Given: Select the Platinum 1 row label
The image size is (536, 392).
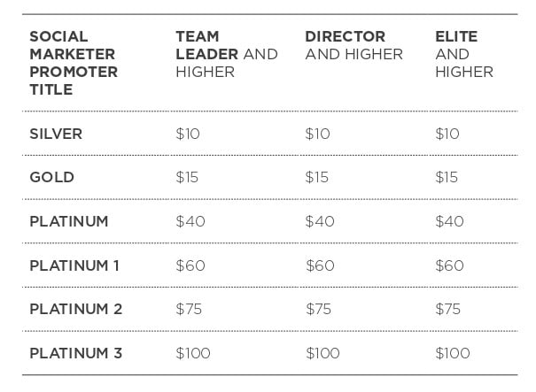Looking at the screenshot, I should click(x=74, y=265).
